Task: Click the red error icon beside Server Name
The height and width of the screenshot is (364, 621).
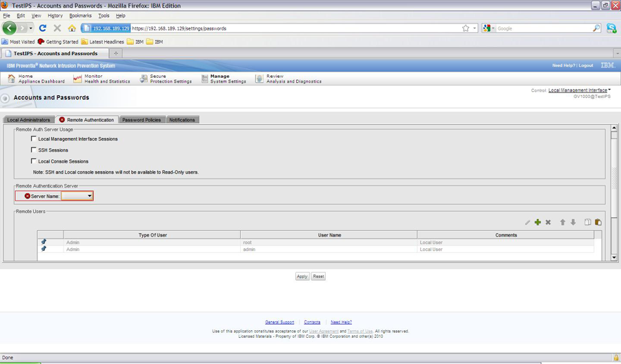Action: (28, 196)
